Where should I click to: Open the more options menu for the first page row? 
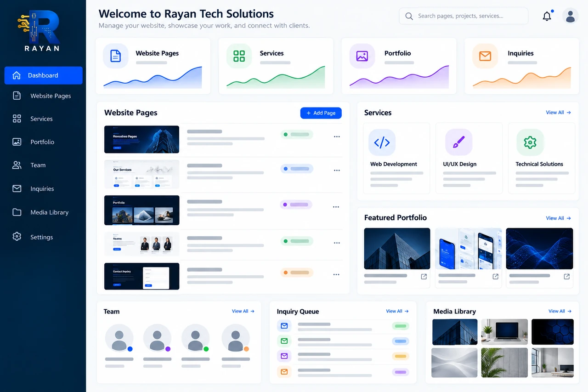[337, 136]
